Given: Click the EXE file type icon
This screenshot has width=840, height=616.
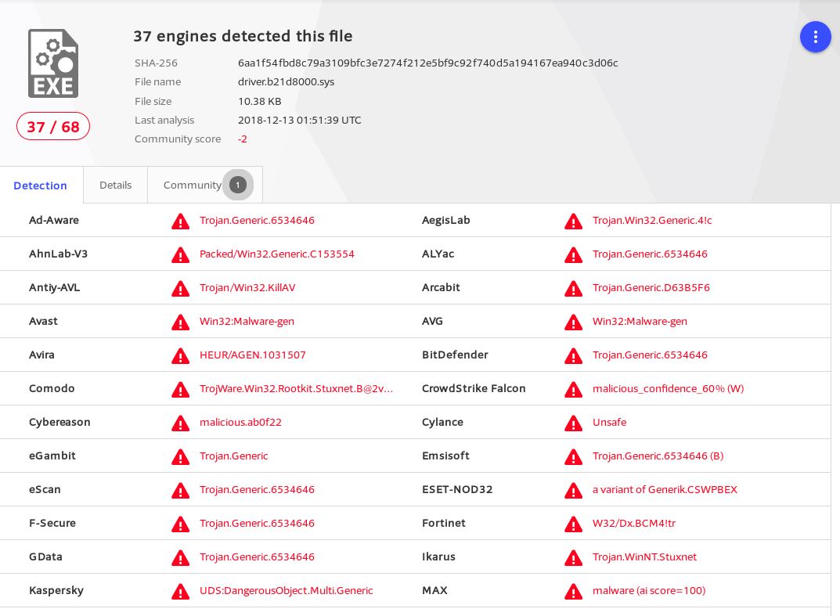Looking at the screenshot, I should coord(53,63).
